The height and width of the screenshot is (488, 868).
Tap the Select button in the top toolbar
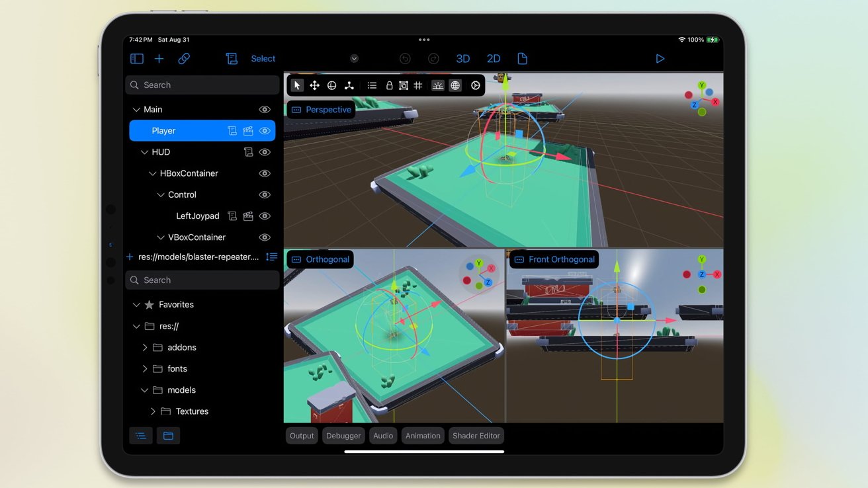tap(263, 59)
